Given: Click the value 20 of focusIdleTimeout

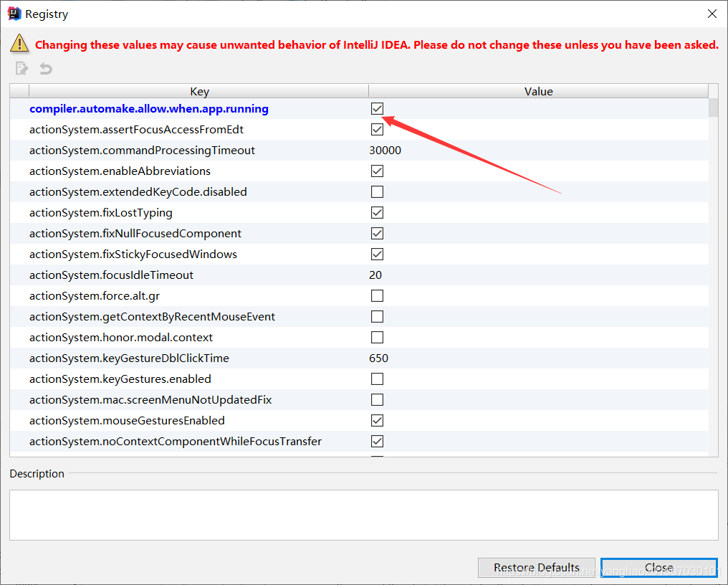Looking at the screenshot, I should pyautogui.click(x=375, y=275).
